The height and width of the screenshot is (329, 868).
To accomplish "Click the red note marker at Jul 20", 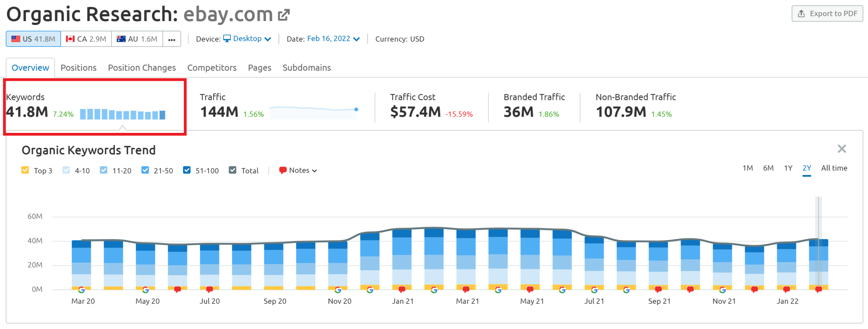I will (210, 289).
